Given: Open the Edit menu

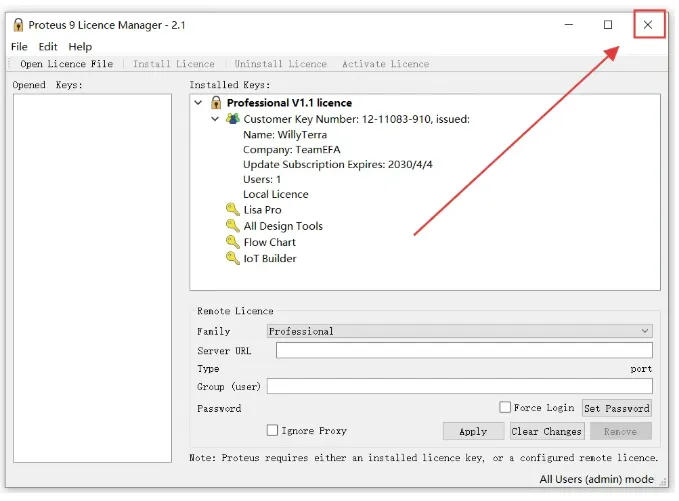Looking at the screenshot, I should (x=48, y=47).
